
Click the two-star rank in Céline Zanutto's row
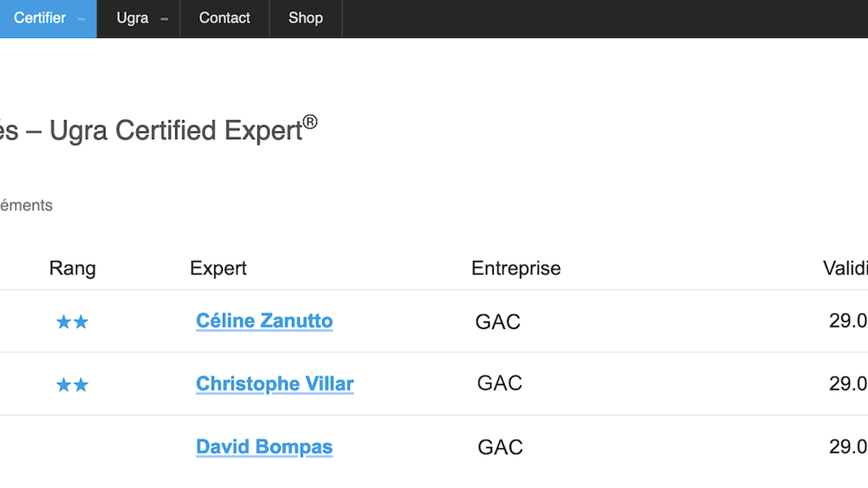point(72,322)
